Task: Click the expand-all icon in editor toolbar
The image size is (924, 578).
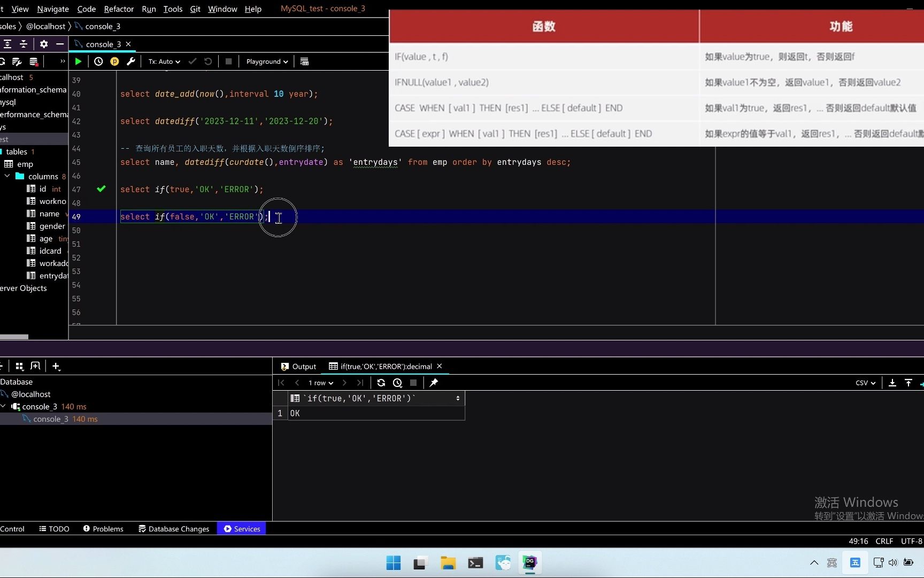Action: 8,44
